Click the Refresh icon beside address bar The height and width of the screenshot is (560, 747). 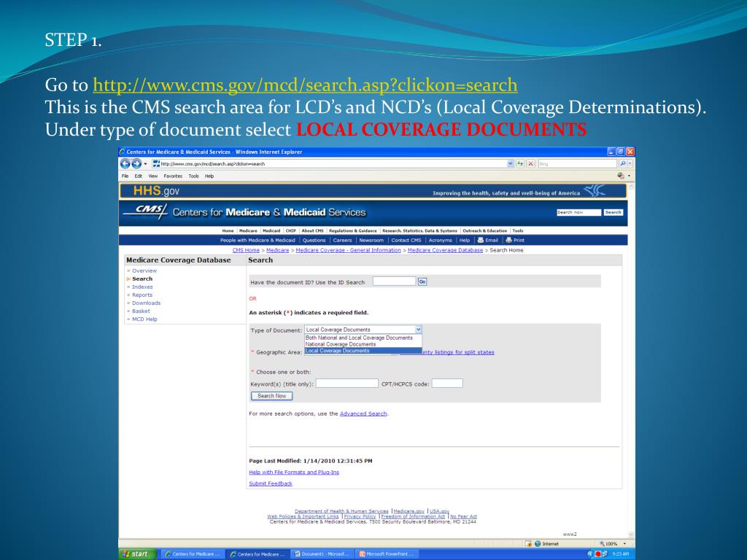pos(520,164)
